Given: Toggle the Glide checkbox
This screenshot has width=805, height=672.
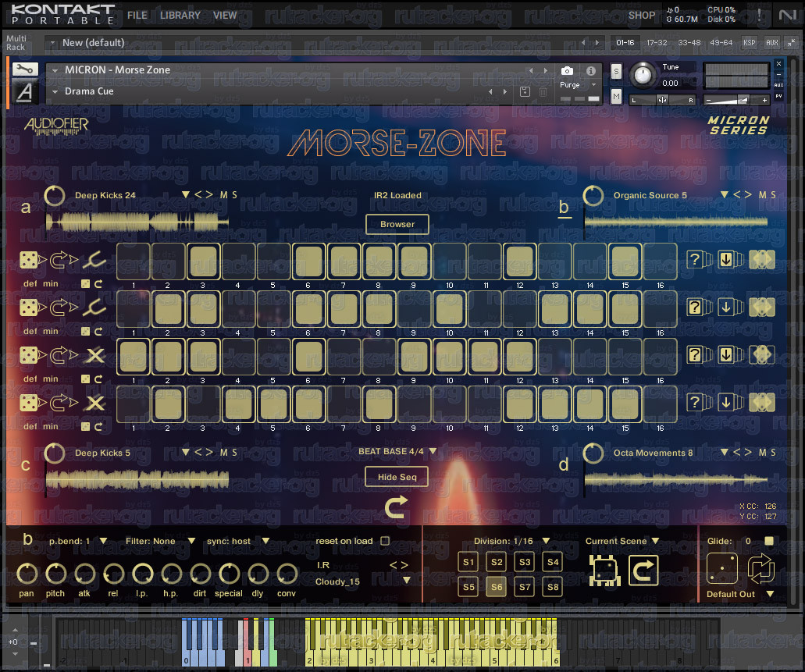Looking at the screenshot, I should pos(769,541).
